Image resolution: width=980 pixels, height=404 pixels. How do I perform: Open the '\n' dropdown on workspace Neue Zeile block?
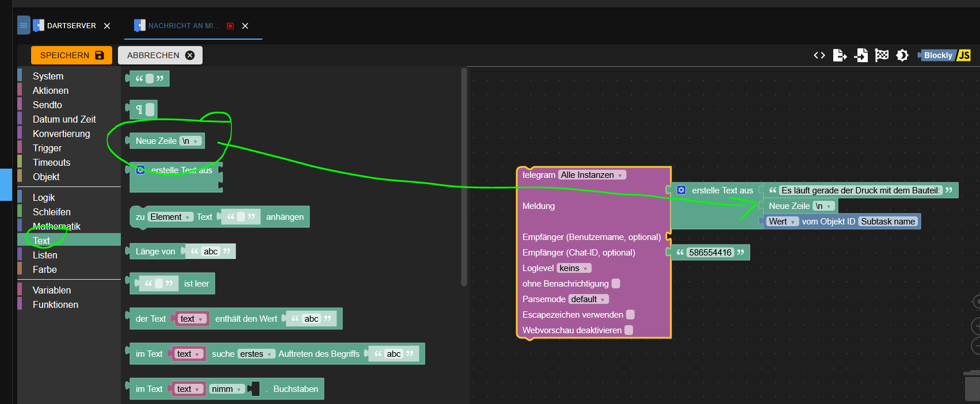click(823, 206)
